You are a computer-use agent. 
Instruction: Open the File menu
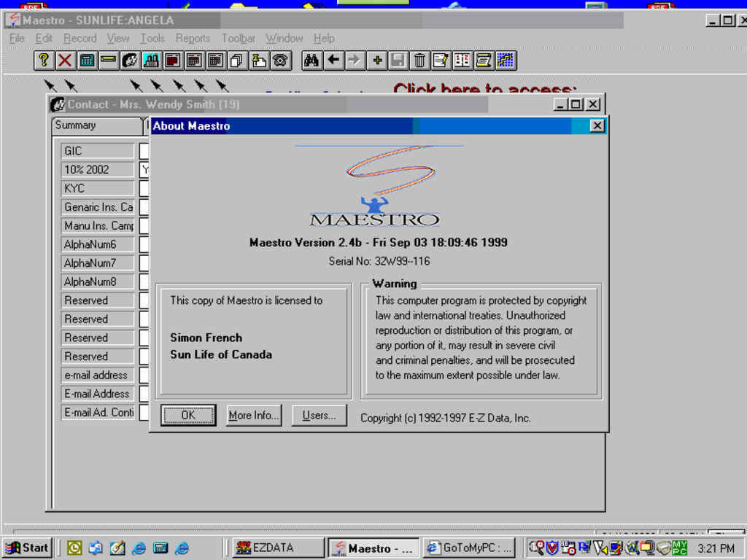[17, 38]
